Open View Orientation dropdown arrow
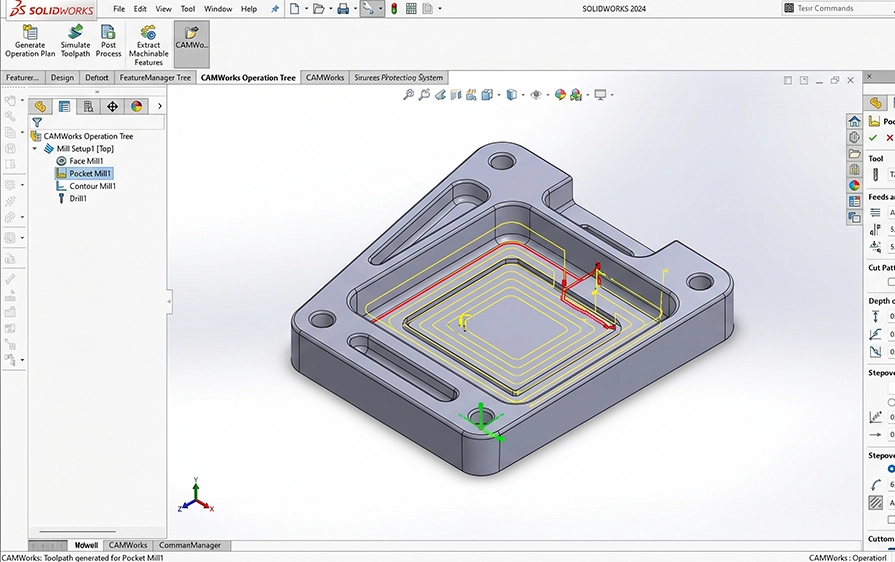895x562 pixels. click(x=499, y=95)
